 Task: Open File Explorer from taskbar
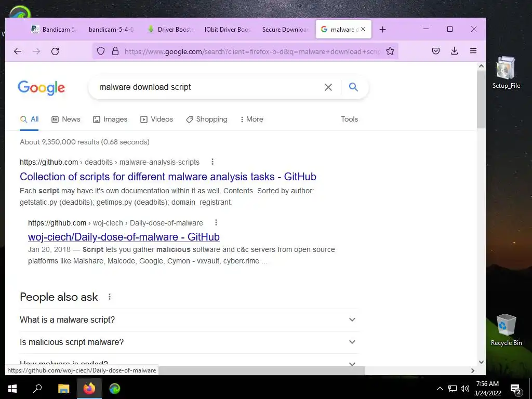[x=63, y=389]
